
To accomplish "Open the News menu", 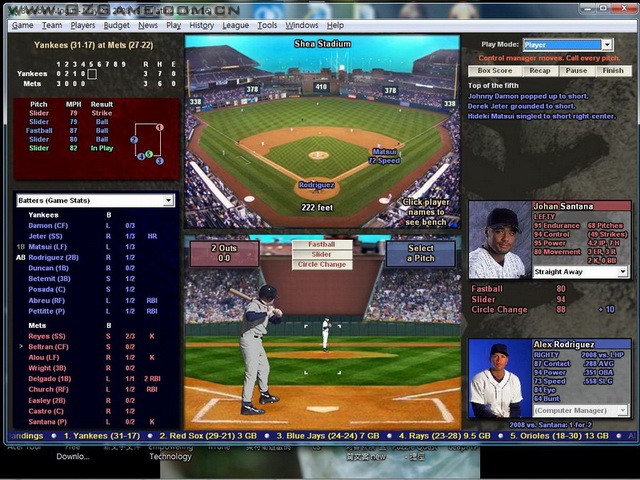I will [x=148, y=25].
